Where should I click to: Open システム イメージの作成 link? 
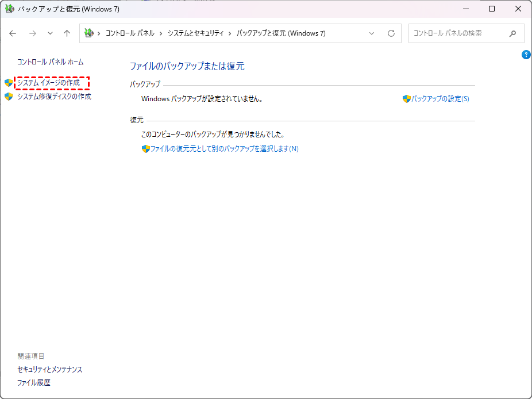[x=49, y=83]
